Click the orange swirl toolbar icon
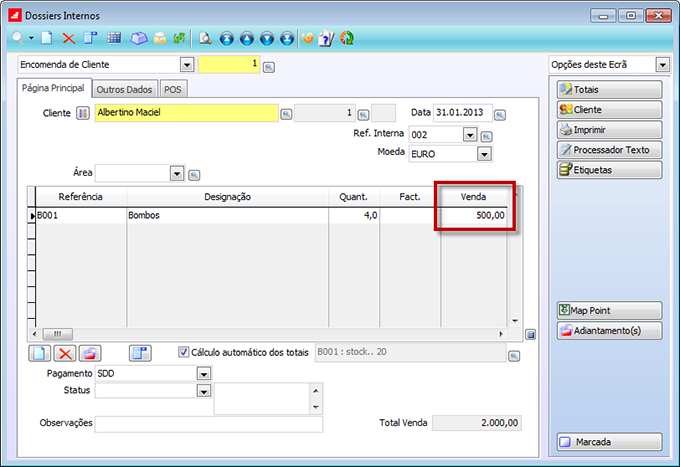 click(307, 38)
